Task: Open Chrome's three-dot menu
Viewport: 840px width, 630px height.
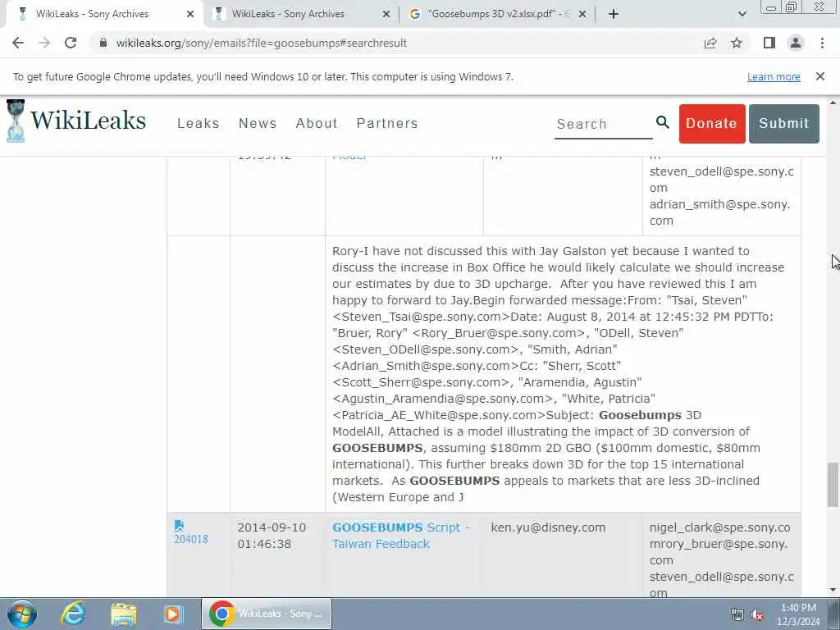Action: point(822,43)
